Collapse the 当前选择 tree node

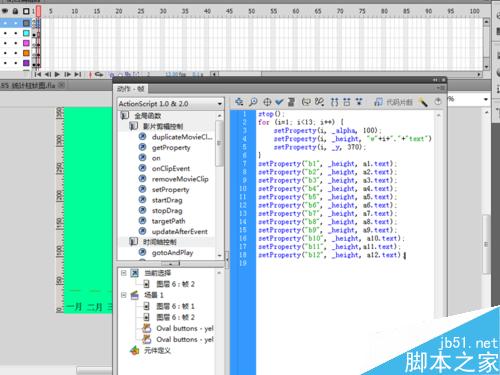coord(124,273)
